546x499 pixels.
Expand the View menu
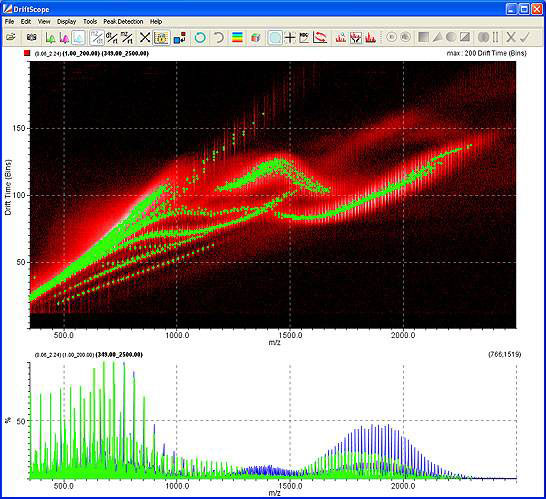pyautogui.click(x=44, y=22)
